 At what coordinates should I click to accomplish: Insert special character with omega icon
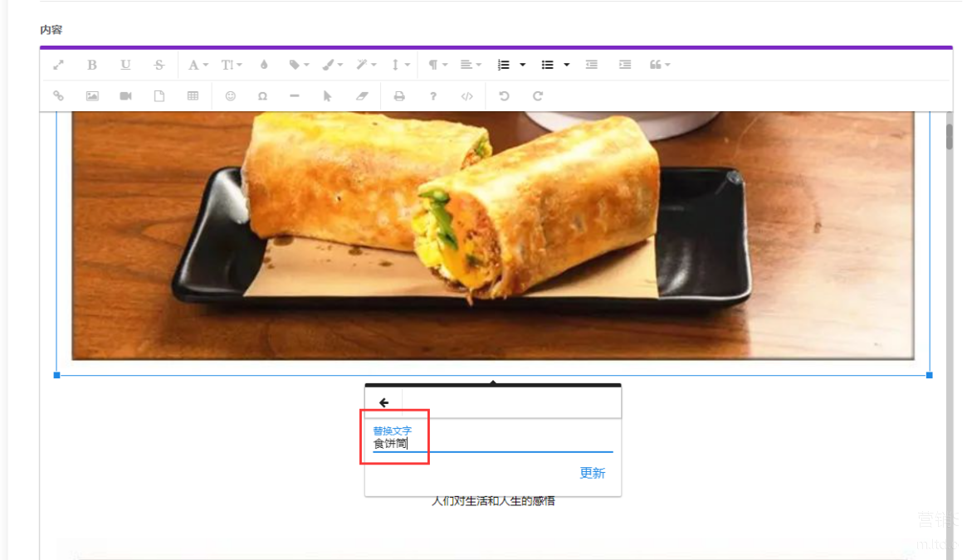(262, 96)
